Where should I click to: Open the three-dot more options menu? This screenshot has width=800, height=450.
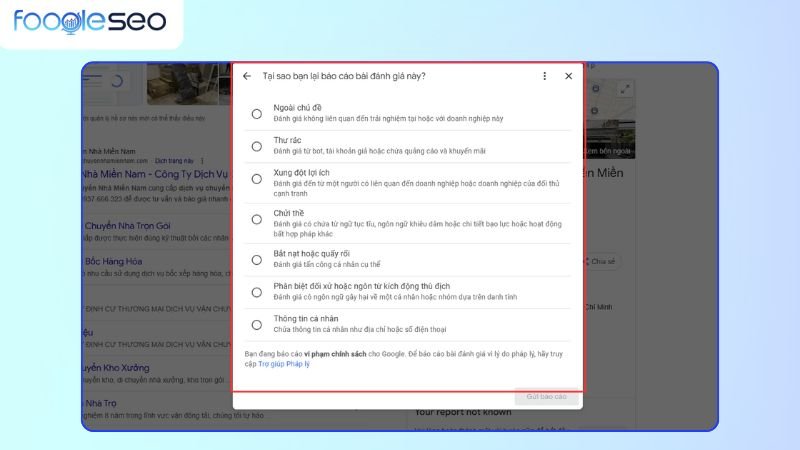544,76
